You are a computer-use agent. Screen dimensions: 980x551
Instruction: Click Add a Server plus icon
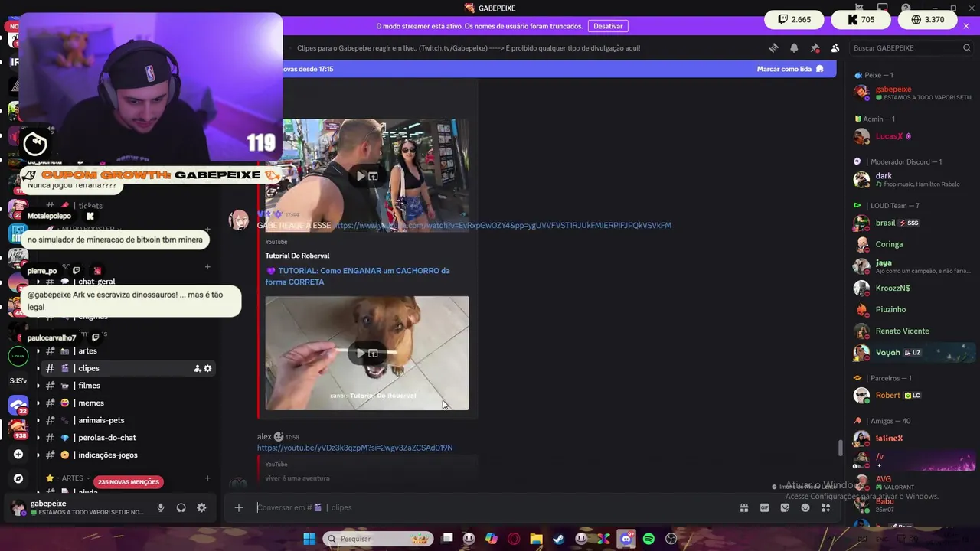18,454
